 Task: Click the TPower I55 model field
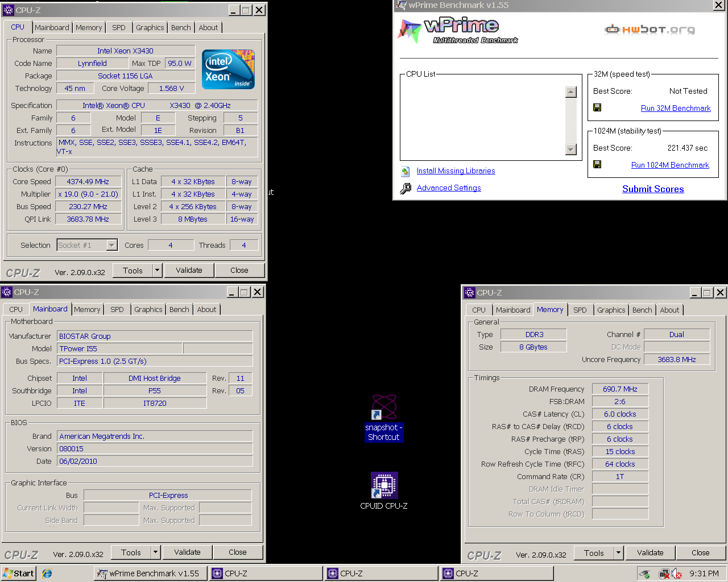click(x=119, y=349)
